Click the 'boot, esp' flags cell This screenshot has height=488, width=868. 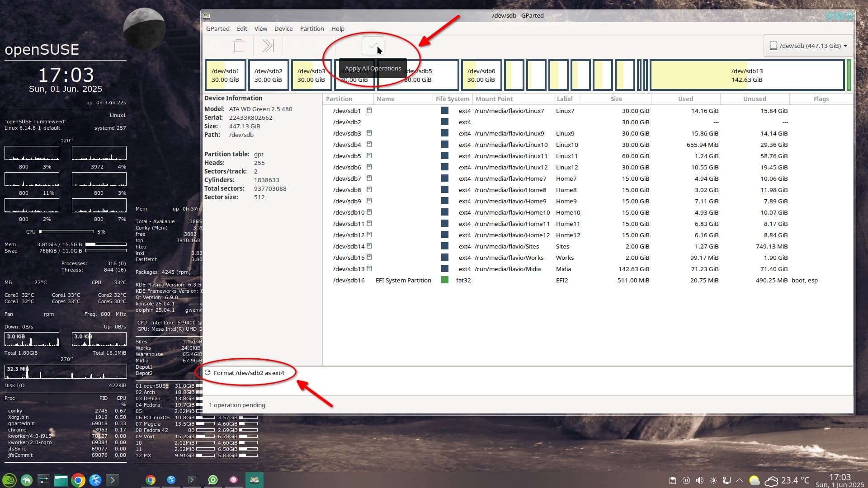804,280
